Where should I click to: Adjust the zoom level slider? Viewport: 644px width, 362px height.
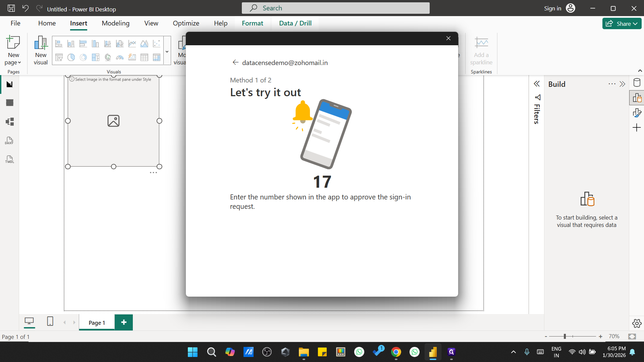(x=565, y=337)
